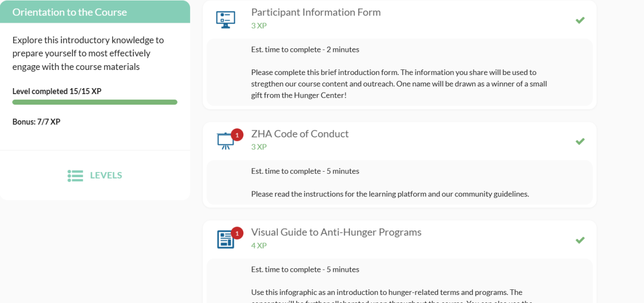This screenshot has height=303, width=644.
Task: Click 4 XP label under Visual Guide
Action: (x=259, y=246)
